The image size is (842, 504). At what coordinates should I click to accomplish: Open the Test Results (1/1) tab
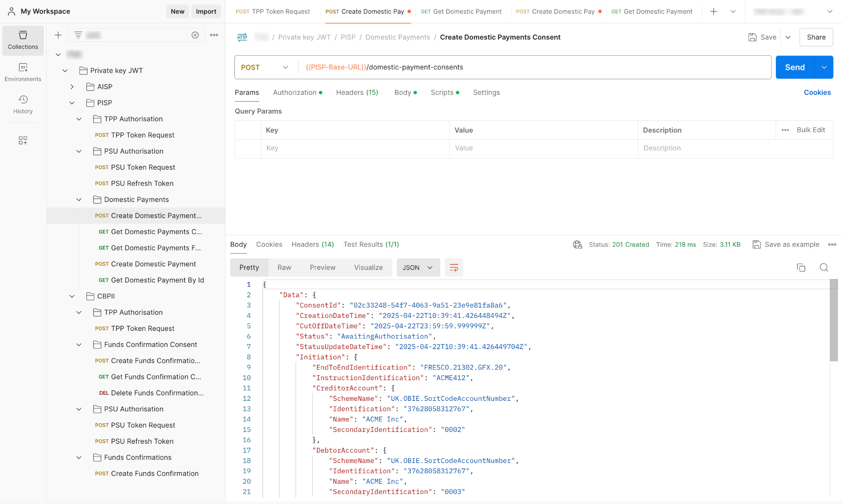coord(371,244)
